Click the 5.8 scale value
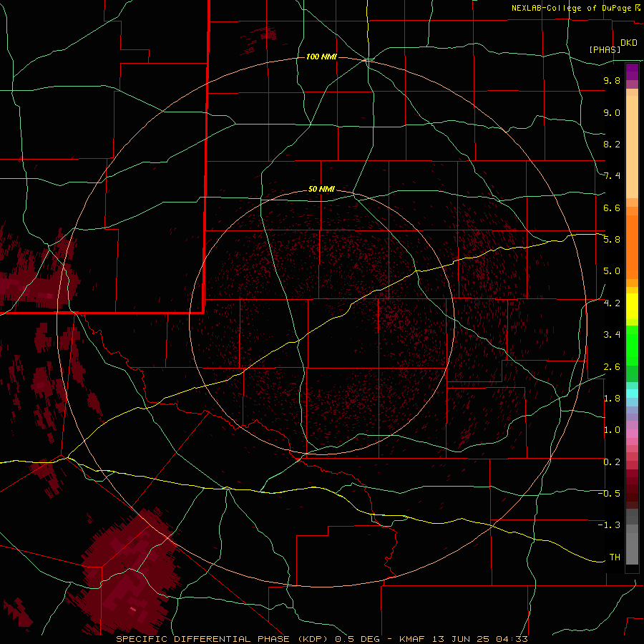The width and height of the screenshot is (644, 644). 612,240
